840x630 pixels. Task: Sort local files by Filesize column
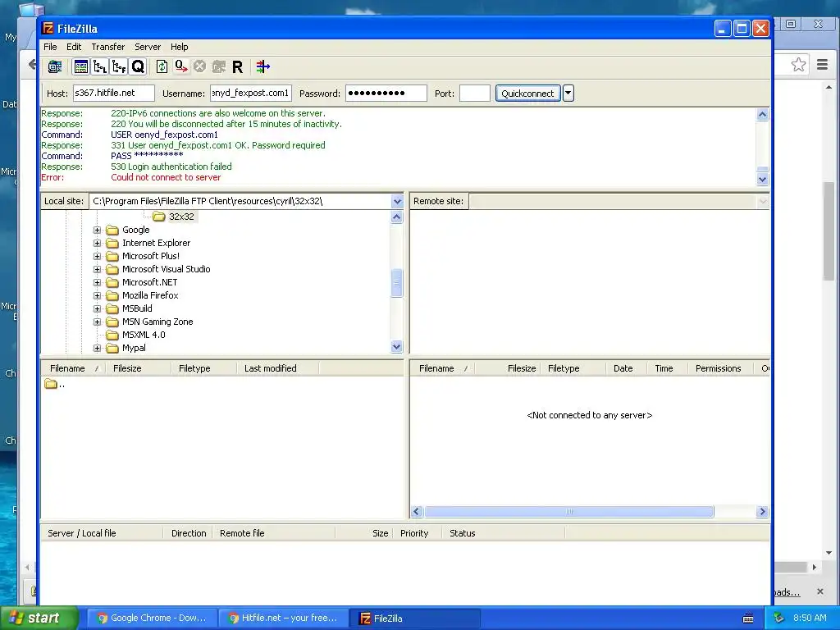pos(139,368)
